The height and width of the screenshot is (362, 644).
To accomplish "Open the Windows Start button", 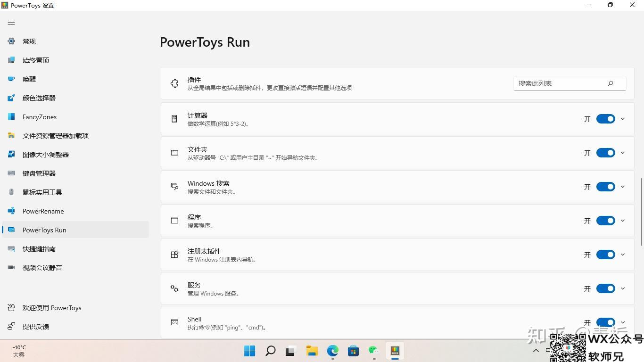I will coord(250,351).
